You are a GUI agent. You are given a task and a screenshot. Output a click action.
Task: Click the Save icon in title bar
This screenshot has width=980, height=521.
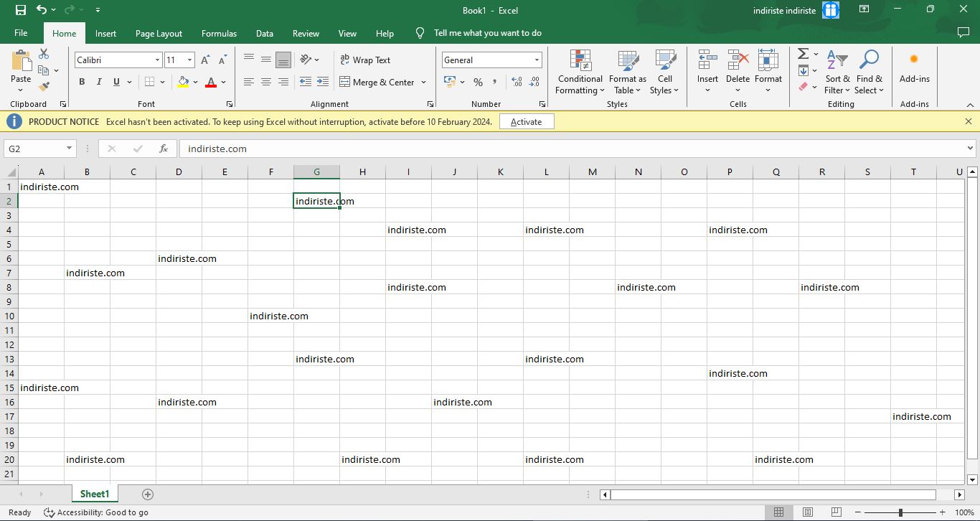20,10
